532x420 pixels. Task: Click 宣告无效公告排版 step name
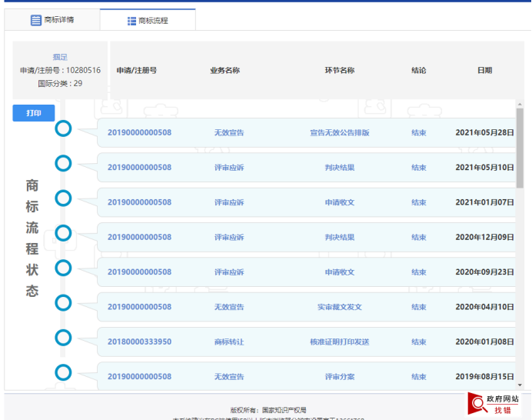340,133
